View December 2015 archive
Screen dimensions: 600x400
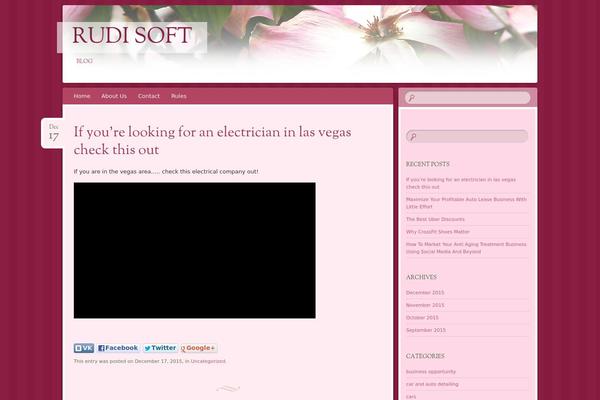pyautogui.click(x=425, y=293)
